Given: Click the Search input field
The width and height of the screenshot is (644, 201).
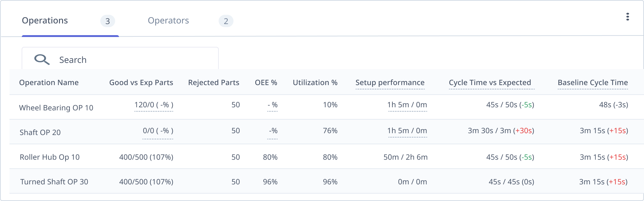Looking at the screenshot, I should [x=120, y=59].
